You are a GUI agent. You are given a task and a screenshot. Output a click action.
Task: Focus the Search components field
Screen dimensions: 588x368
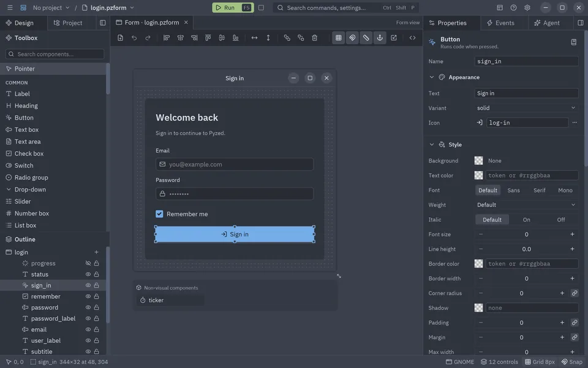click(x=55, y=54)
